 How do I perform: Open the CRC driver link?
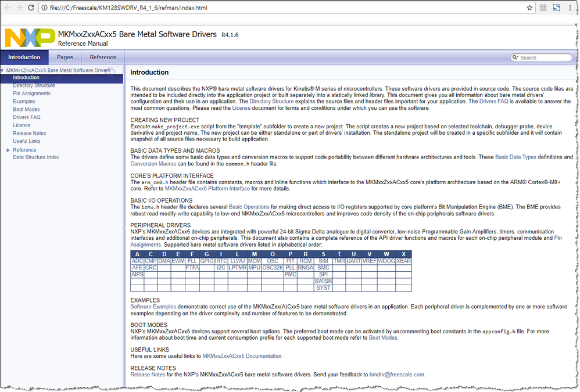coord(151,268)
